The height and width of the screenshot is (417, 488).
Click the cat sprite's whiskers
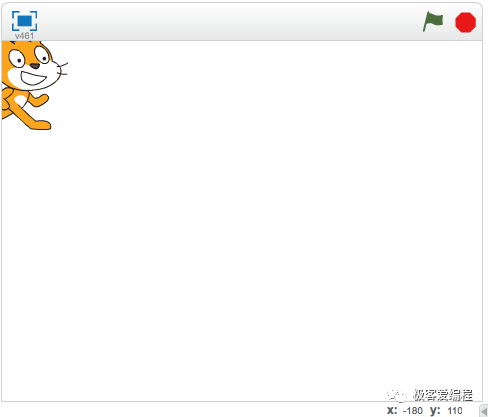(63, 68)
